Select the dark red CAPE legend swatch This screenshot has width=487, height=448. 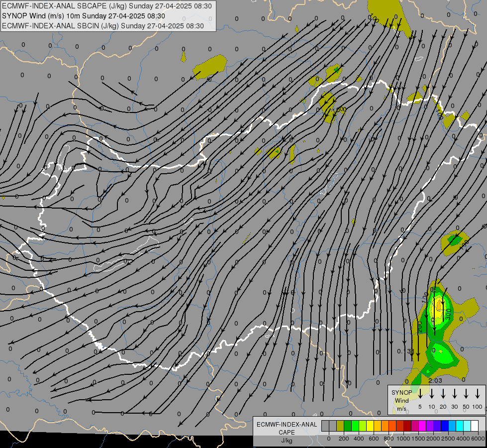pos(407,426)
